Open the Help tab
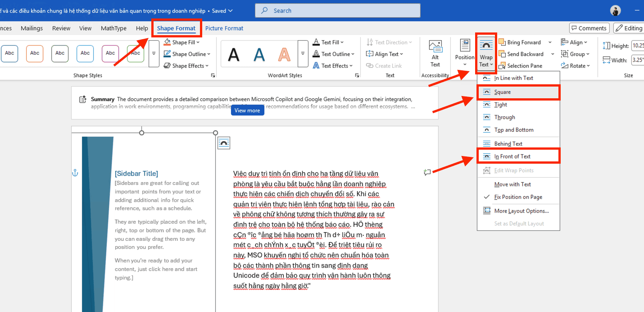The image size is (644, 312). 142,28
